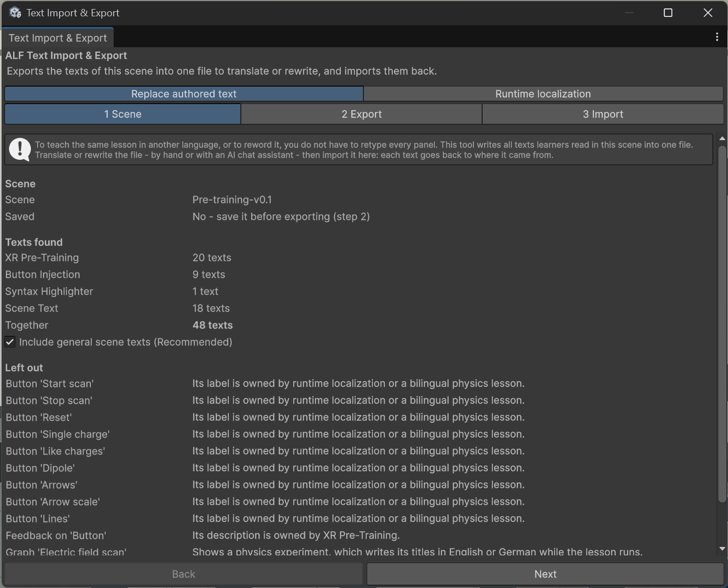Click the Back button
Screen dimensions: 728x588
pos(183,574)
